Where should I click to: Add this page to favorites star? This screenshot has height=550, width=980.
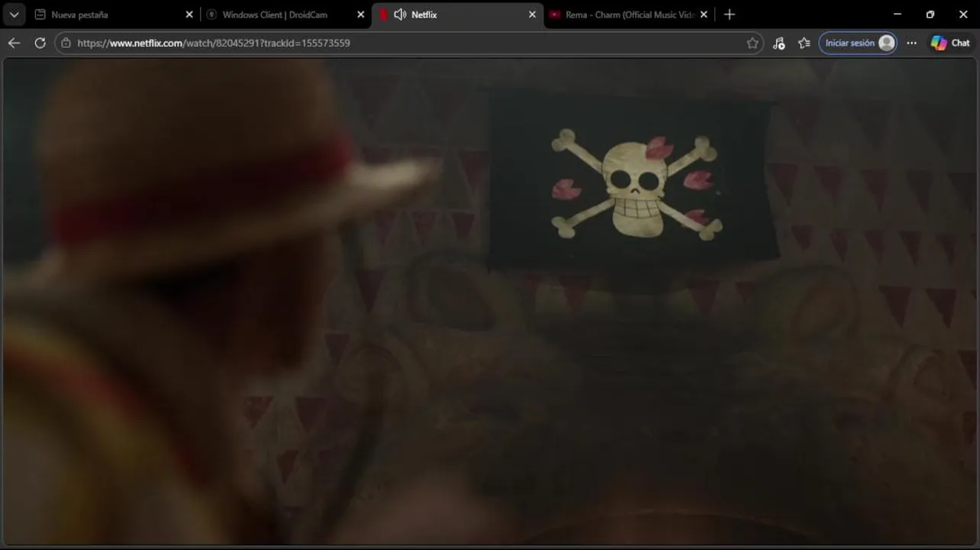(753, 43)
